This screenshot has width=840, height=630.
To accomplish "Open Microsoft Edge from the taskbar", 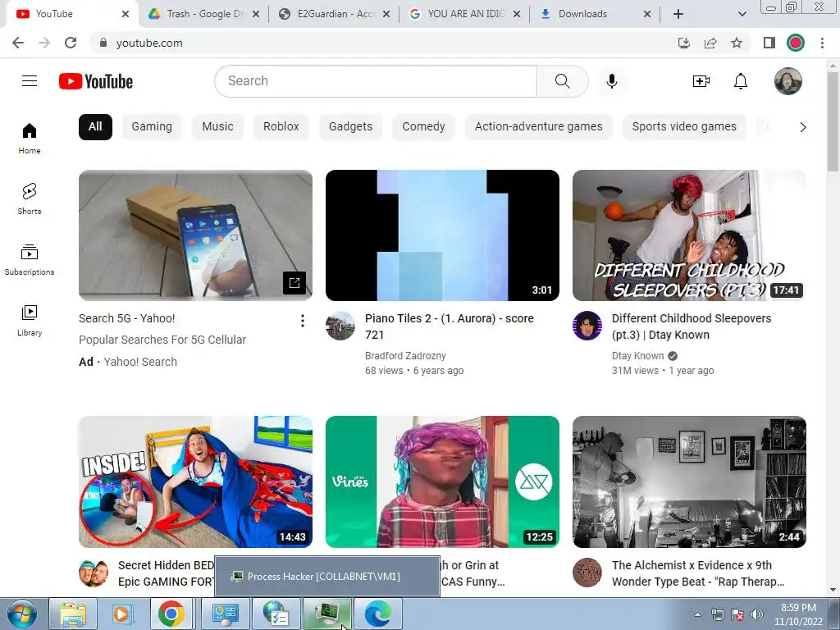I will click(x=377, y=614).
